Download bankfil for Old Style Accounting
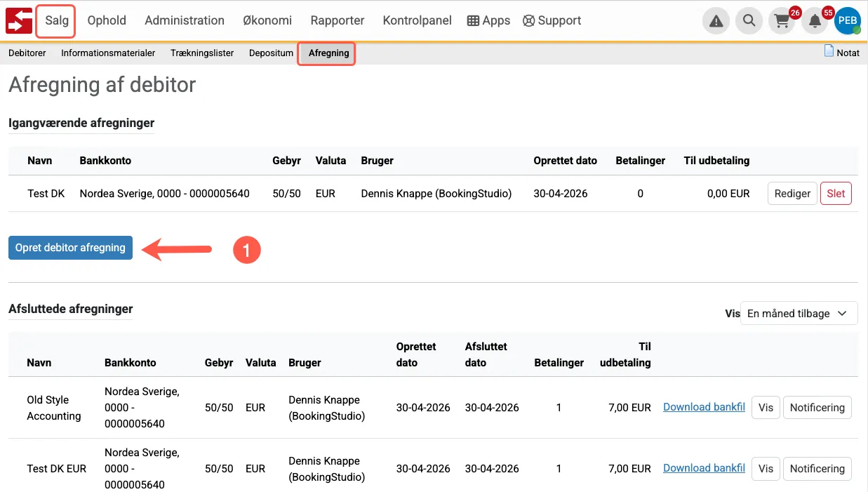This screenshot has width=868, height=492. click(704, 407)
